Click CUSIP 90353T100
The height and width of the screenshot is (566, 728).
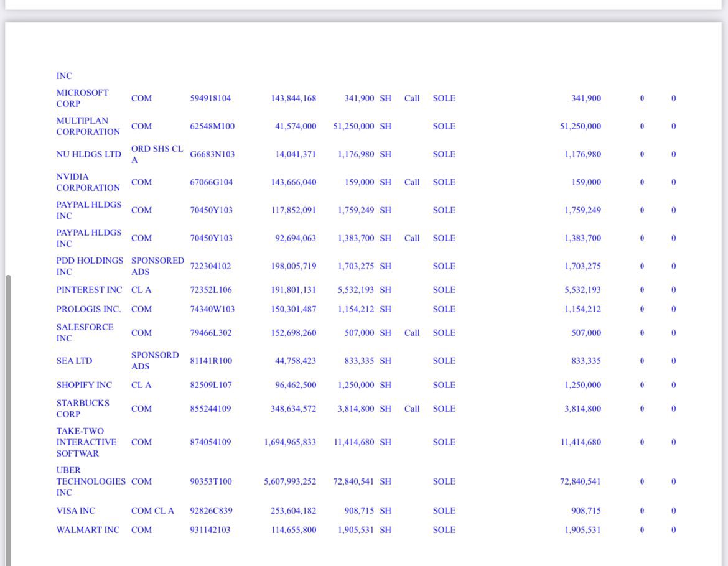tap(211, 481)
